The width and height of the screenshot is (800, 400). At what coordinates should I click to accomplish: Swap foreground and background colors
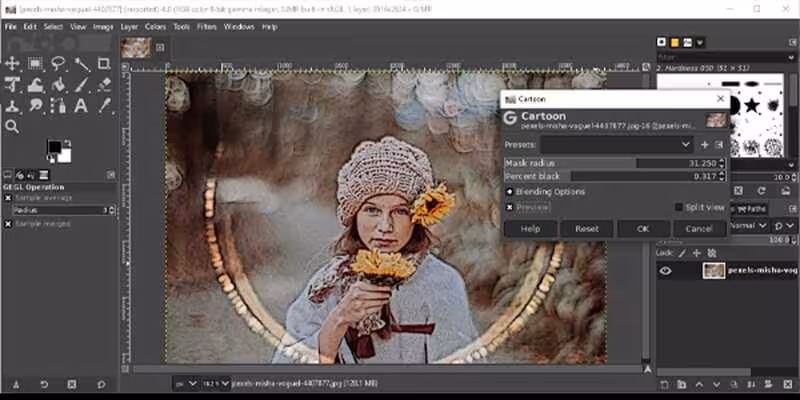point(67,143)
